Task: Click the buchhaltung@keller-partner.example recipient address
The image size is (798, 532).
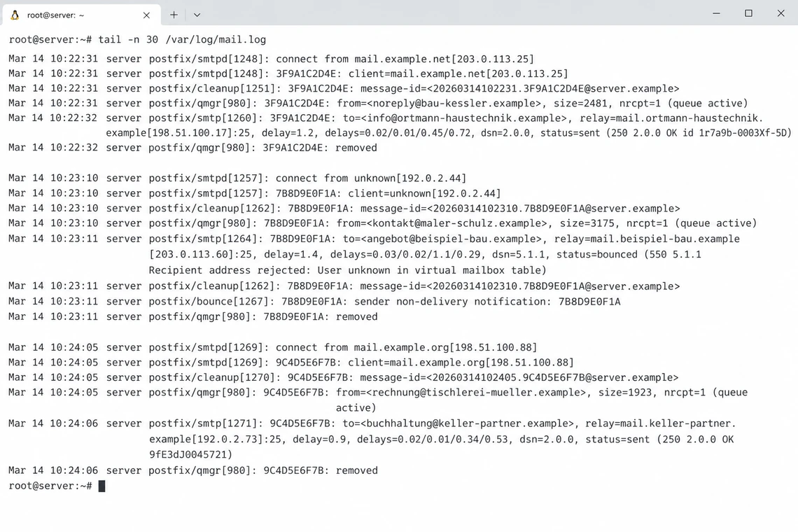Action: click(x=468, y=423)
